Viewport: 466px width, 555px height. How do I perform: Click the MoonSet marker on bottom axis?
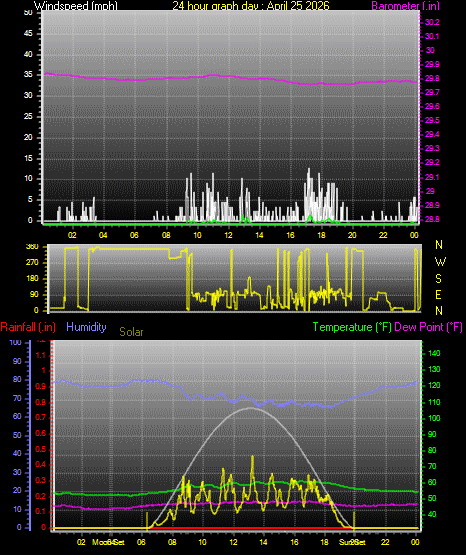coord(108,542)
